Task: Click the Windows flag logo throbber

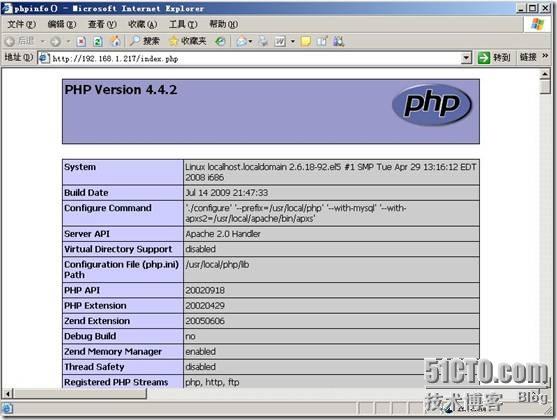Action: pyautogui.click(x=537, y=24)
